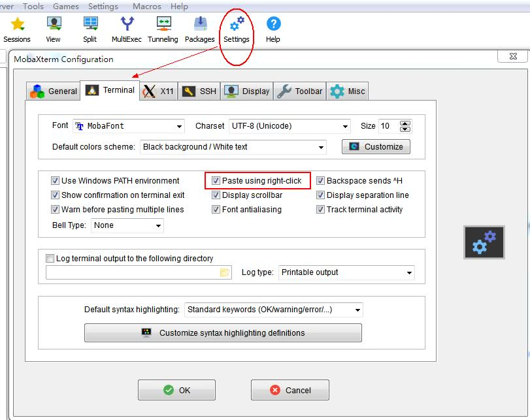Viewport: 530px width, 420px height.
Task: Expand Default colors scheme dropdown
Action: click(x=233, y=147)
